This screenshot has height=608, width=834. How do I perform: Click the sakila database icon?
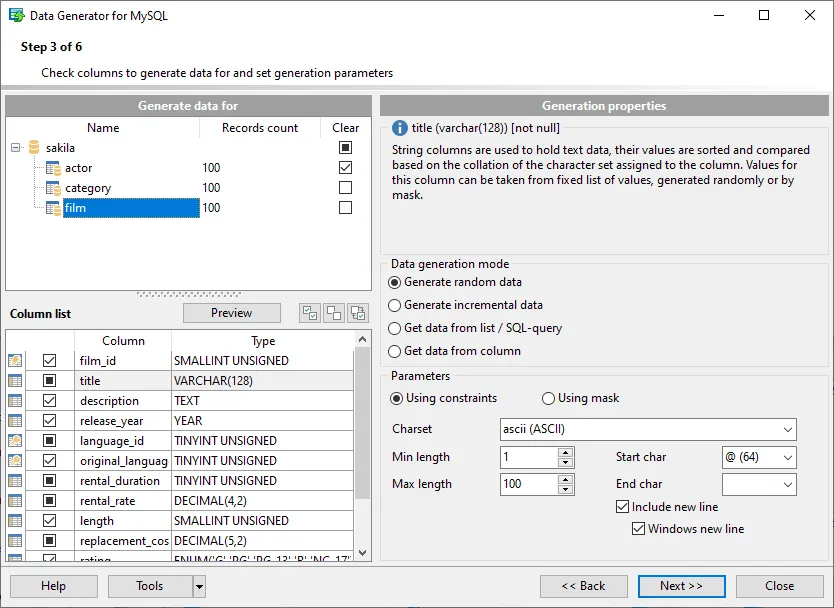pyautogui.click(x=34, y=148)
